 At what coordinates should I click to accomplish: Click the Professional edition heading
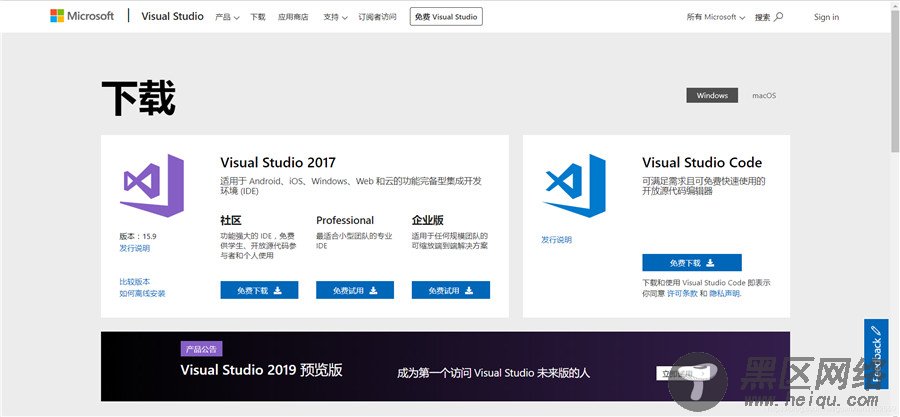pyautogui.click(x=345, y=220)
